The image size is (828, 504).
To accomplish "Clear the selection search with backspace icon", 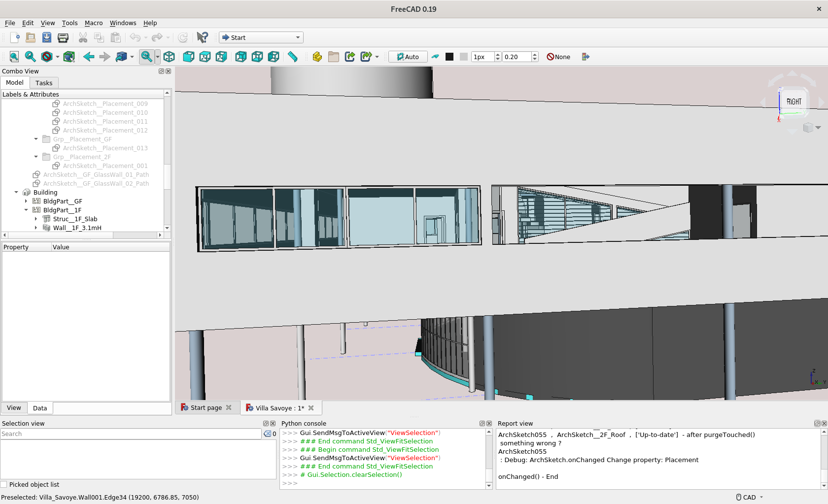I will [267, 434].
